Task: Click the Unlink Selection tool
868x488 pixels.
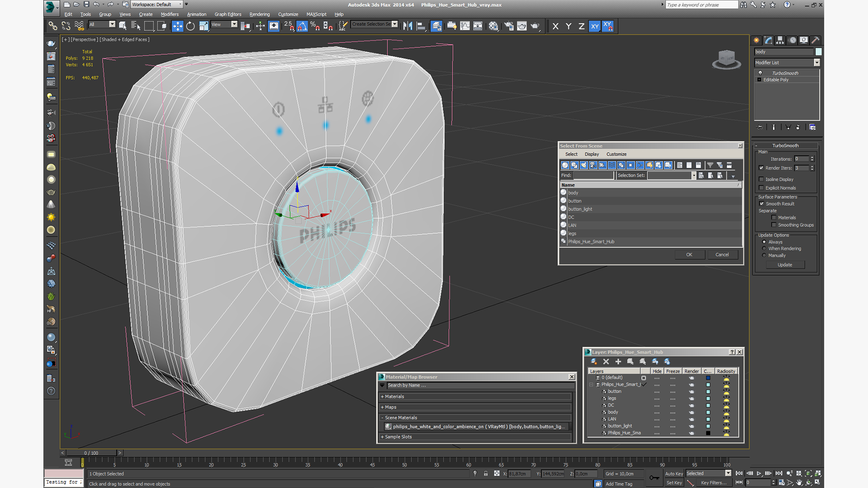Action: [66, 26]
